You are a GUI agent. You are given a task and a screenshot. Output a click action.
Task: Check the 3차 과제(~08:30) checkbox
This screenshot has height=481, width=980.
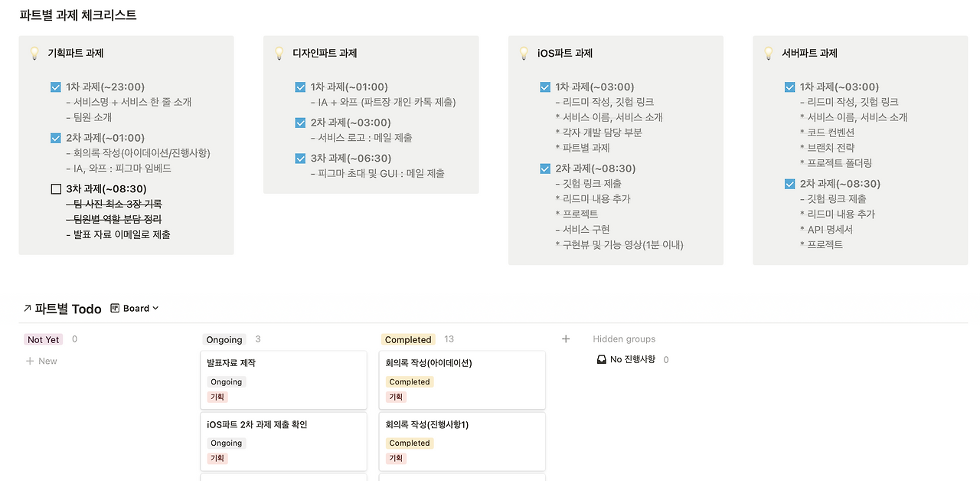coord(55,189)
